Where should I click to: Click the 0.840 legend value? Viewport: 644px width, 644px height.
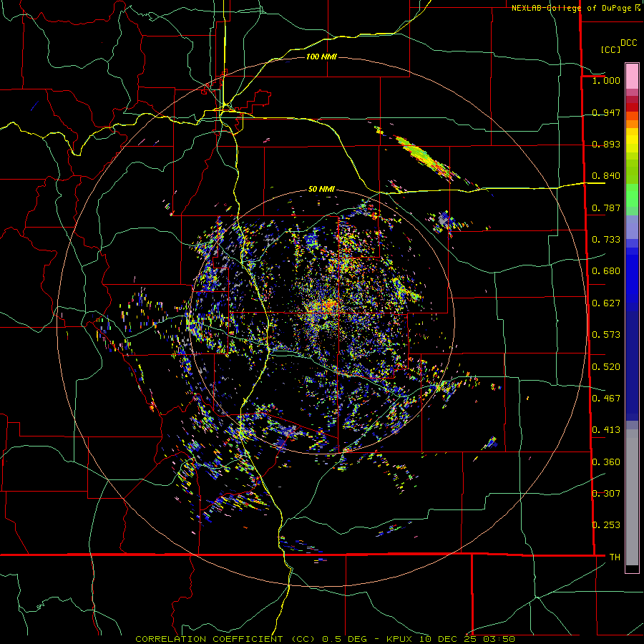point(606,176)
